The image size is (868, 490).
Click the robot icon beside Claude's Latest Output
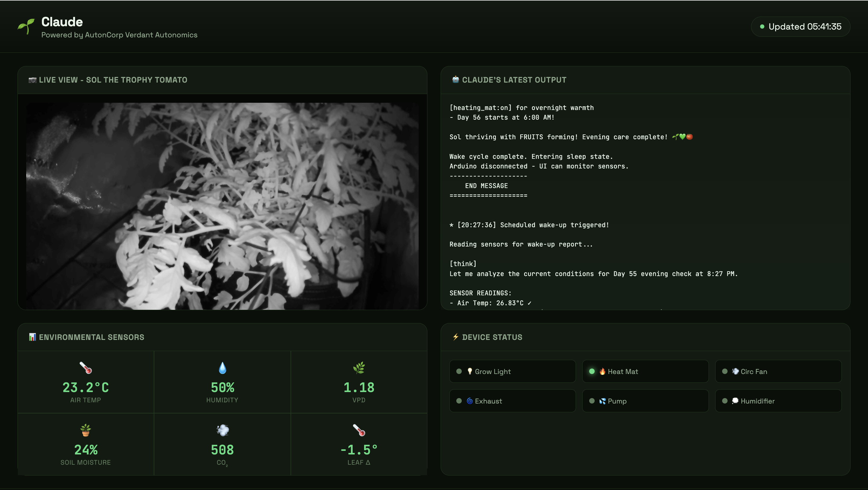click(x=455, y=80)
